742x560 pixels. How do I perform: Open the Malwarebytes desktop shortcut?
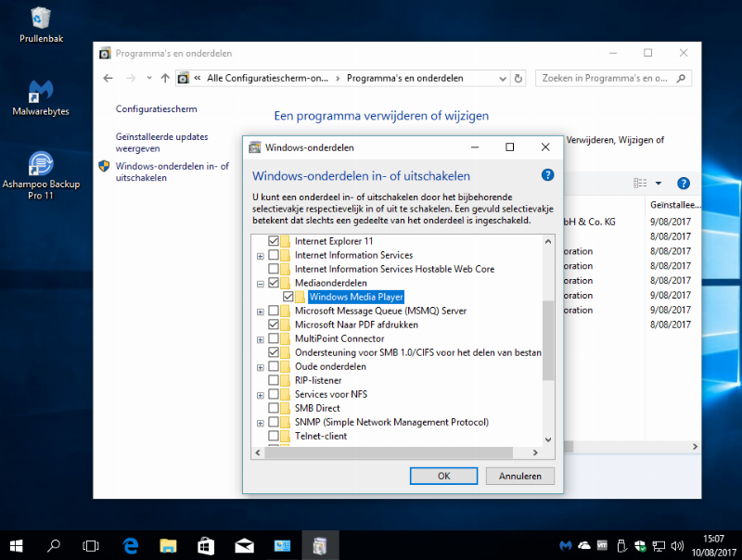point(41,92)
